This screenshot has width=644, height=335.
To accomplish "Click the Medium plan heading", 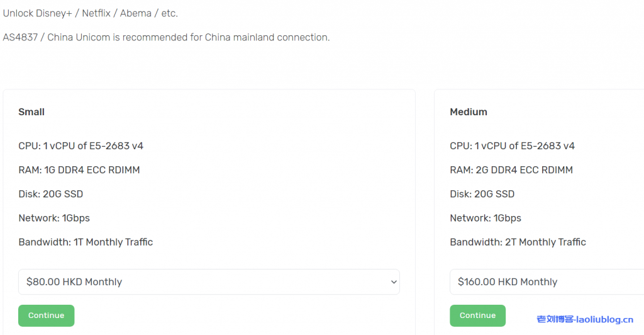I will [469, 112].
